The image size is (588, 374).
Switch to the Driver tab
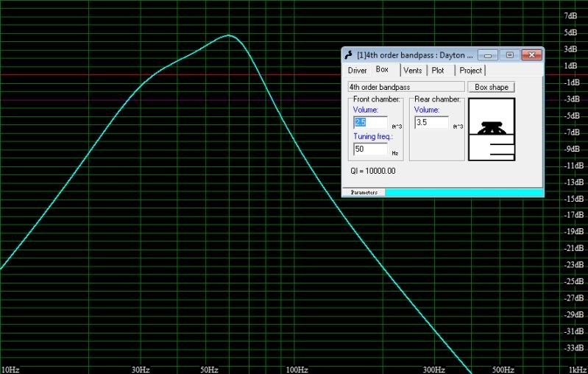[357, 70]
